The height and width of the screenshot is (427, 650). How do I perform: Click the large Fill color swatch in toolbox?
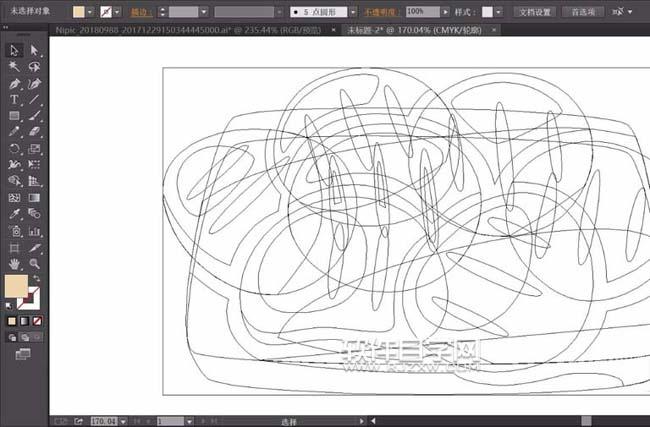(15, 285)
